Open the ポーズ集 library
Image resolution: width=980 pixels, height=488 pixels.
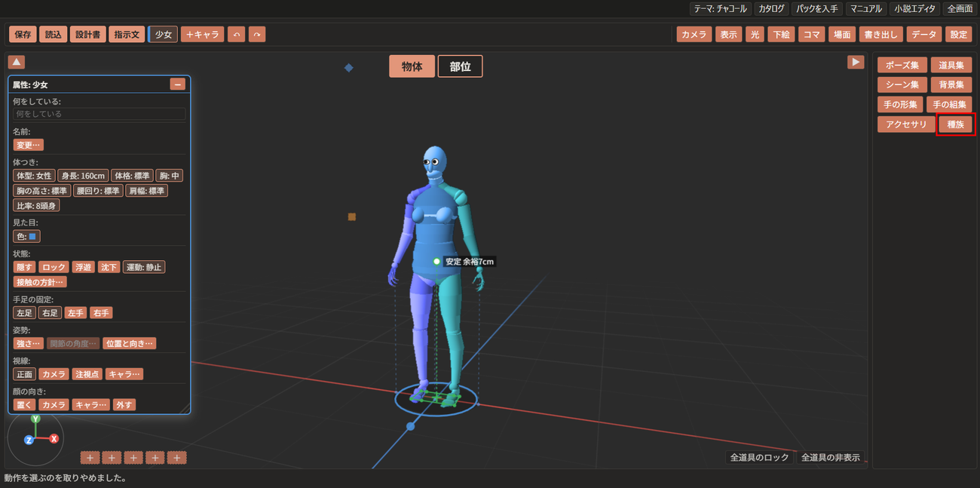(902, 66)
